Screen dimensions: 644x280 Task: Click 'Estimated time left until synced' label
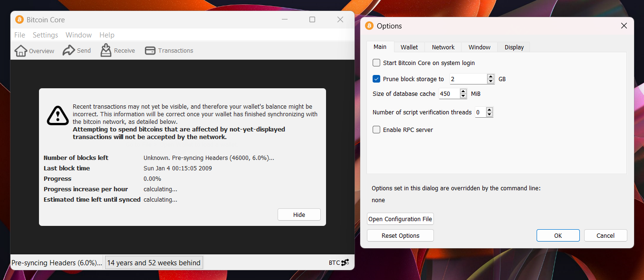(x=92, y=199)
